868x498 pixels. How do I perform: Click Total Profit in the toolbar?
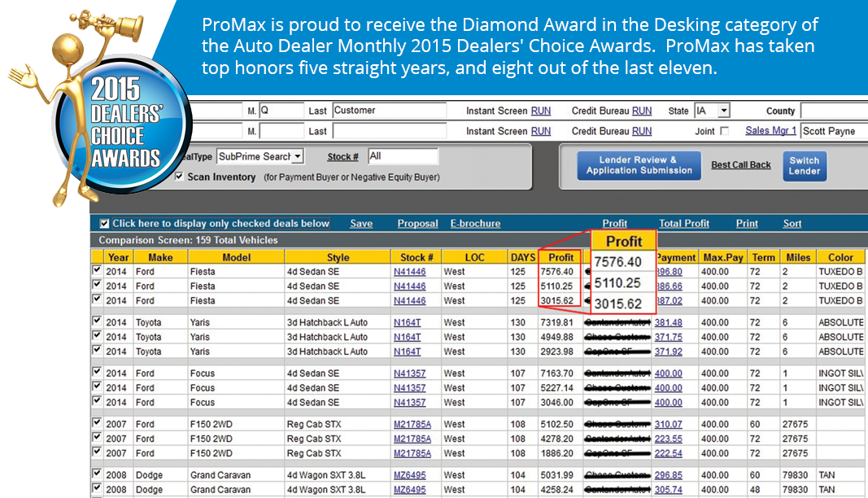(683, 223)
